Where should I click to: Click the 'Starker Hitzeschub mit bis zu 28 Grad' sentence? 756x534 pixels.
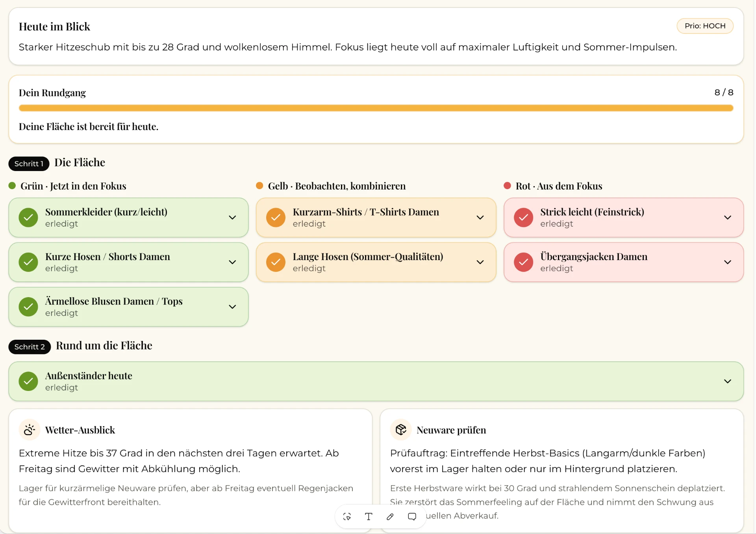(348, 47)
